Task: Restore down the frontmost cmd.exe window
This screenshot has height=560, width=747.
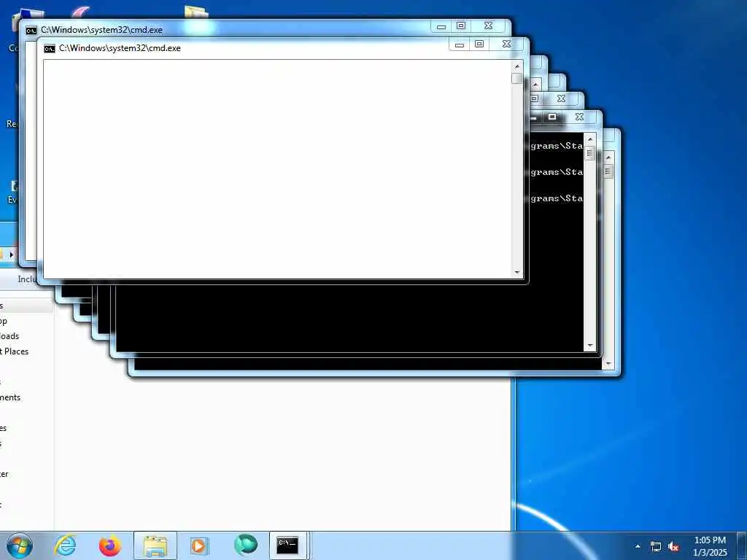Action: pyautogui.click(x=479, y=44)
